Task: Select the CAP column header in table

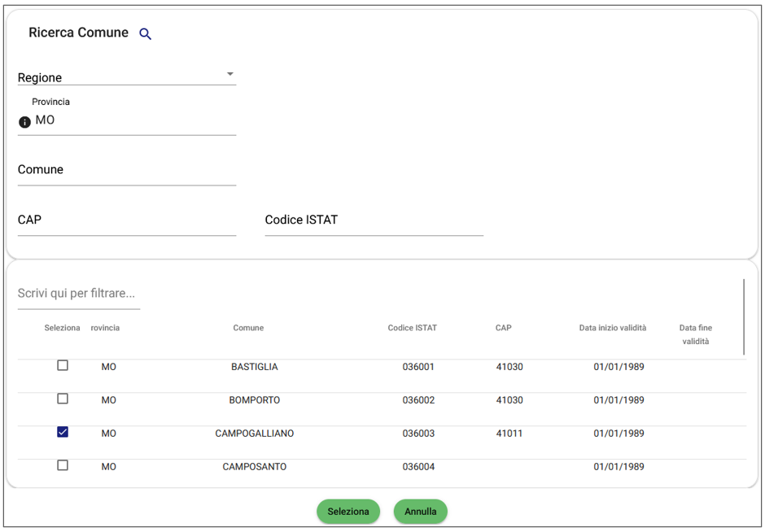Action: (x=503, y=328)
